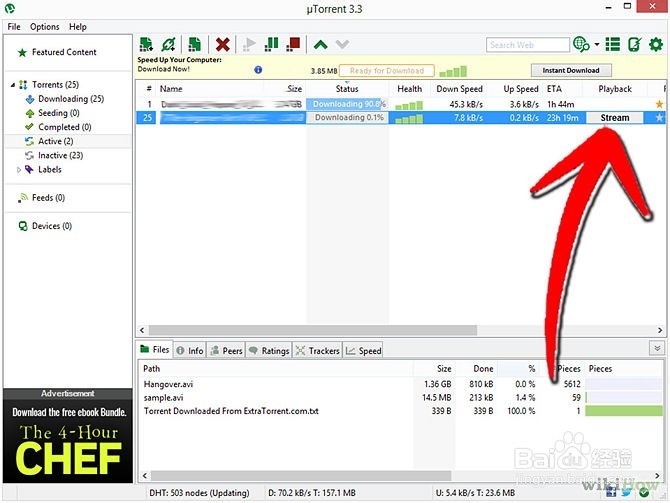
Task: Open the Help menu
Action: pyautogui.click(x=78, y=26)
